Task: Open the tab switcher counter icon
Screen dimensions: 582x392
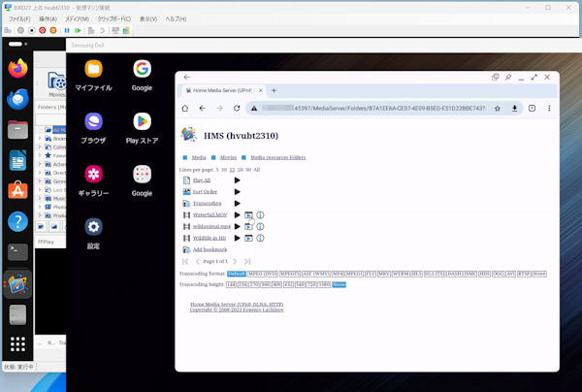Action: click(532, 108)
